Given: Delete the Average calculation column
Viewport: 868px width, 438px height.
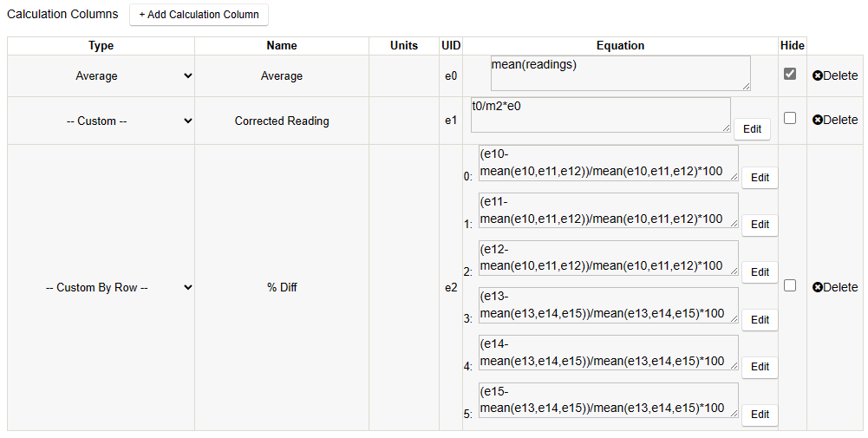Looking at the screenshot, I should click(x=835, y=75).
